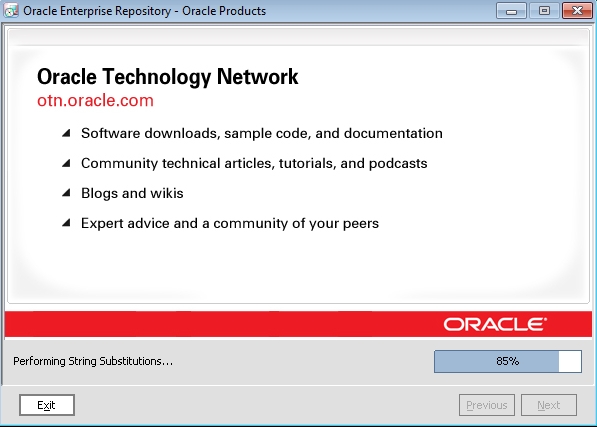Image resolution: width=597 pixels, height=427 pixels.
Task: Minimize the Oracle Enterprise Repository window
Action: click(511, 11)
